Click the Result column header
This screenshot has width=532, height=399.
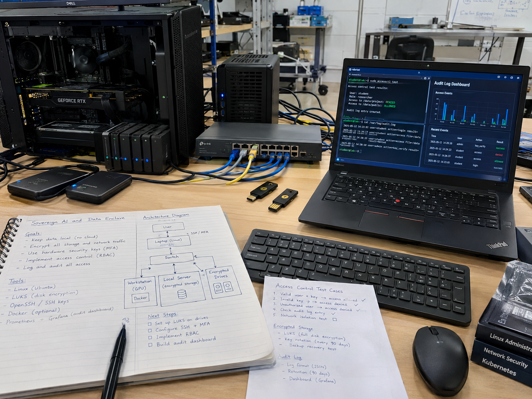(500, 142)
